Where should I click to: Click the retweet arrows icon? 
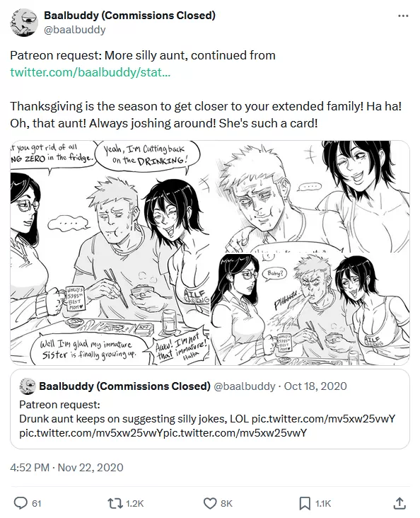(x=115, y=503)
